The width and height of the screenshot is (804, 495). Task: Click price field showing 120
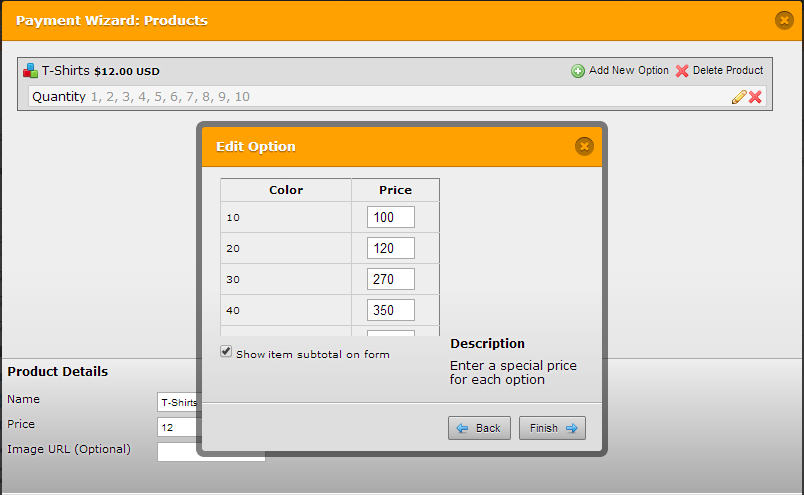pos(390,248)
